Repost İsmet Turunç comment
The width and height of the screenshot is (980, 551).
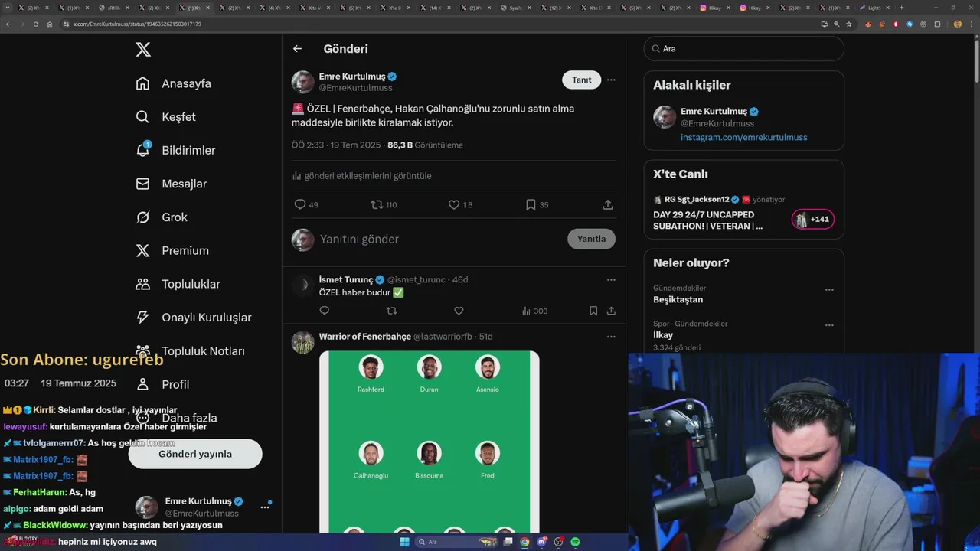click(392, 311)
